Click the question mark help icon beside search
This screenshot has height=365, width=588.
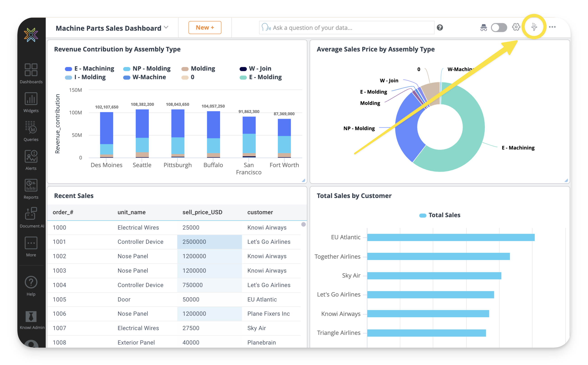[440, 28]
